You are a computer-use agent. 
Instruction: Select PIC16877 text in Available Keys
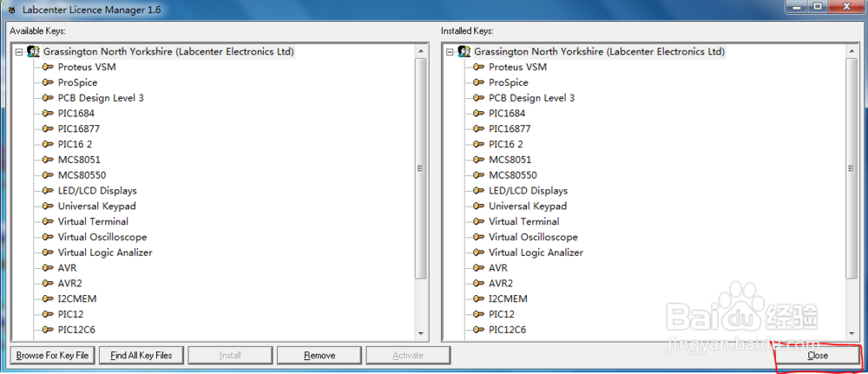[79, 129]
